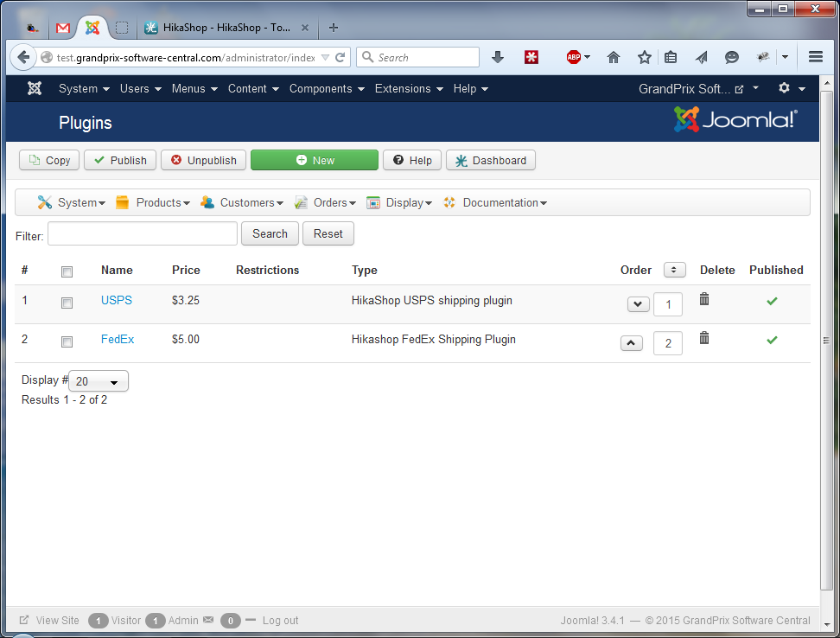840x638 pixels.
Task: Expand the Customers dropdown menu
Action: click(242, 202)
